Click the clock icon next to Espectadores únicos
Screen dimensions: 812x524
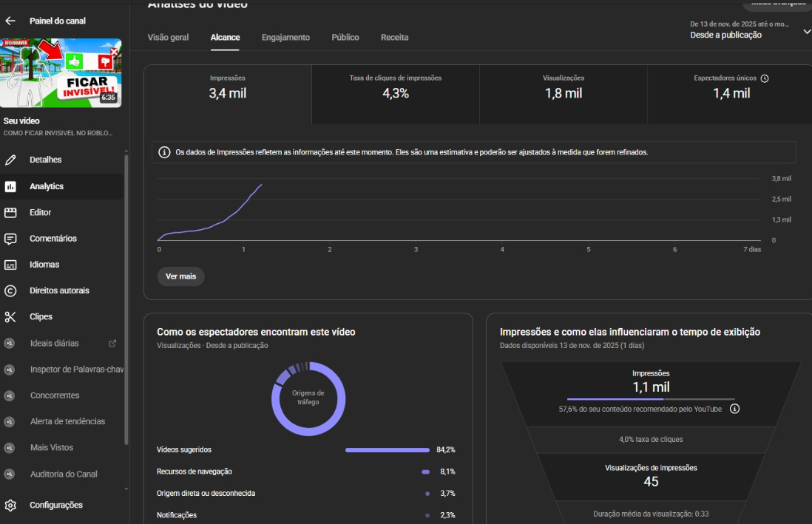coord(765,78)
